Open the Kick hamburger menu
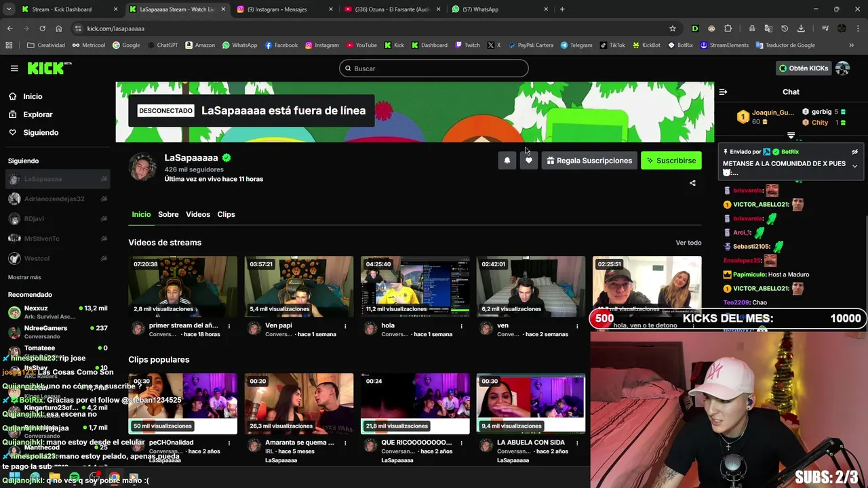 coord(14,68)
